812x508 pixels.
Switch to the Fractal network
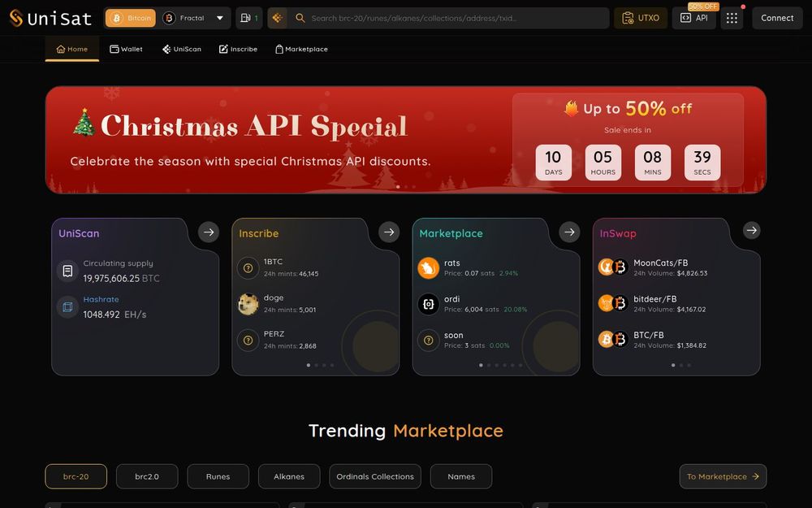(184, 18)
